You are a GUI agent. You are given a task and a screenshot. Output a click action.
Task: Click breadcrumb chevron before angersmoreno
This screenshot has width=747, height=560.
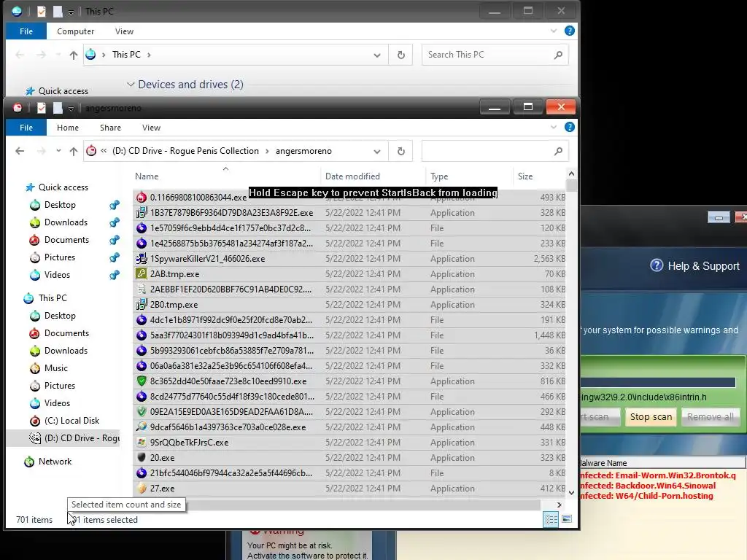point(267,151)
